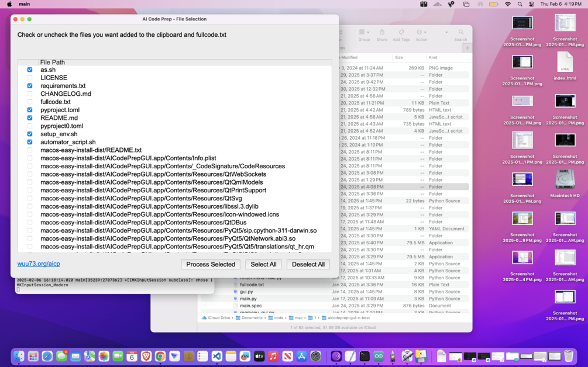Open Mail from the Dock

click(75, 356)
